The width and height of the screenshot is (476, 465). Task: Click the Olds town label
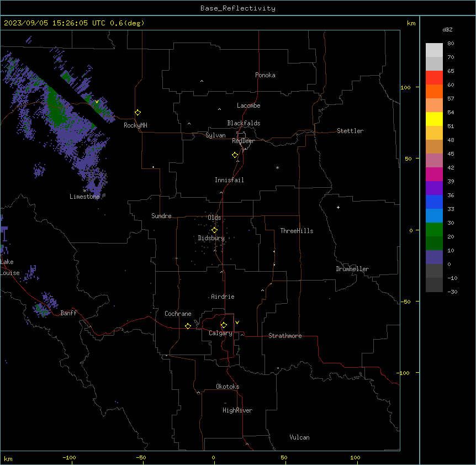(214, 218)
